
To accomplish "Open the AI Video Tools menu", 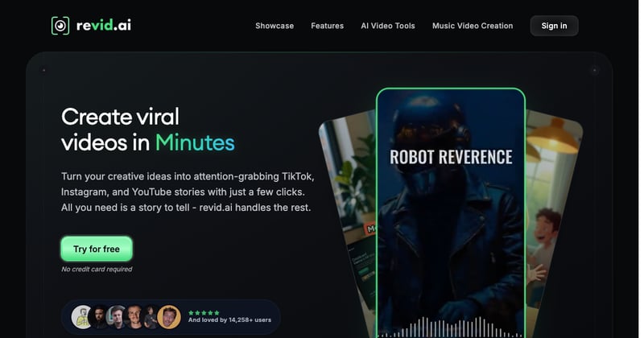I will pos(388,26).
